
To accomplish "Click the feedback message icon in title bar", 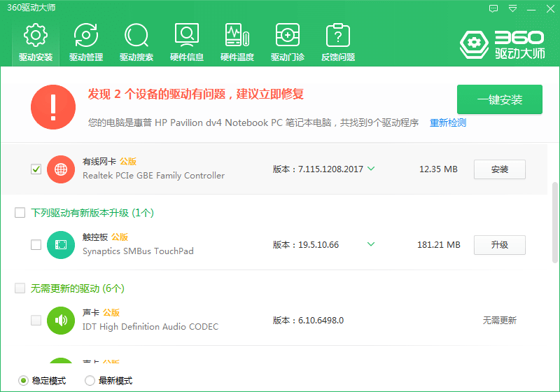I will pos(493,8).
